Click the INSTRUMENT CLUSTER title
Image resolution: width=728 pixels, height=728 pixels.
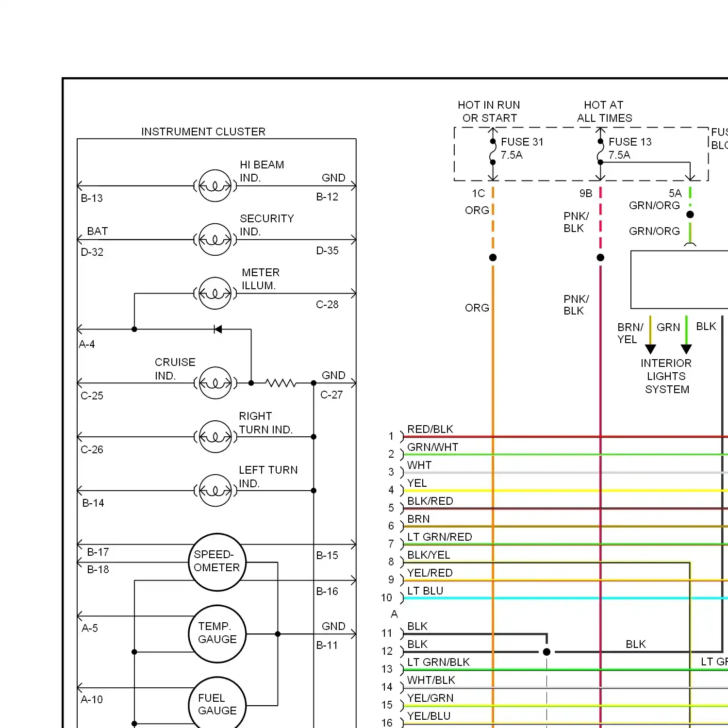[203, 132]
